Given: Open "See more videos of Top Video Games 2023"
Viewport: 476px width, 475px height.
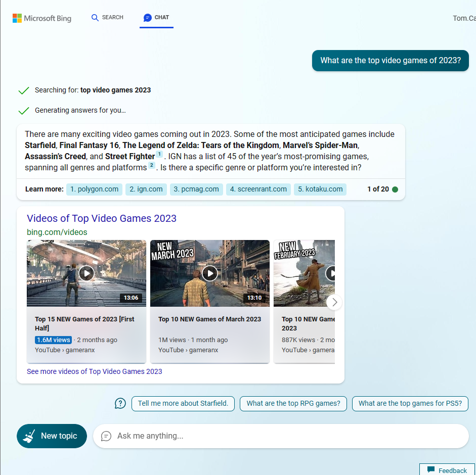Looking at the screenshot, I should 95,371.
